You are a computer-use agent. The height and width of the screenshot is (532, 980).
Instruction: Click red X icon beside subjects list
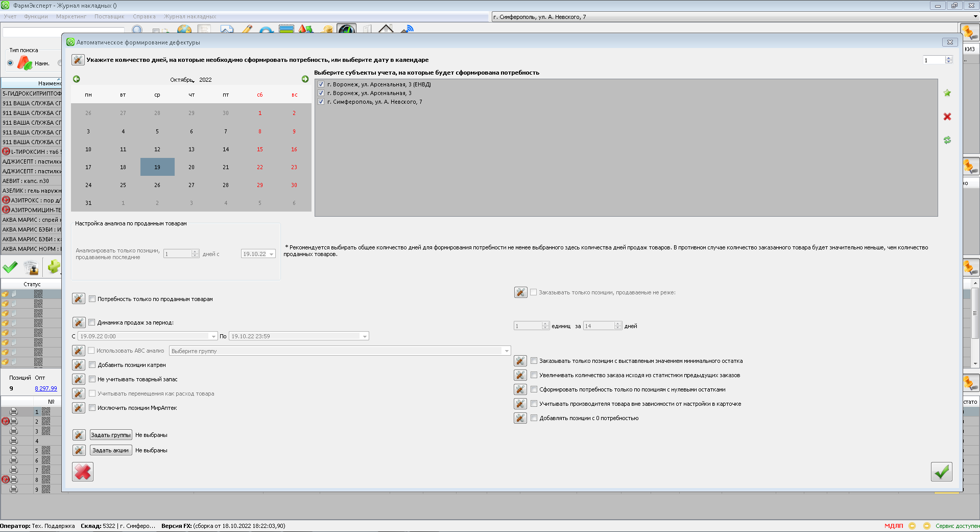point(947,117)
